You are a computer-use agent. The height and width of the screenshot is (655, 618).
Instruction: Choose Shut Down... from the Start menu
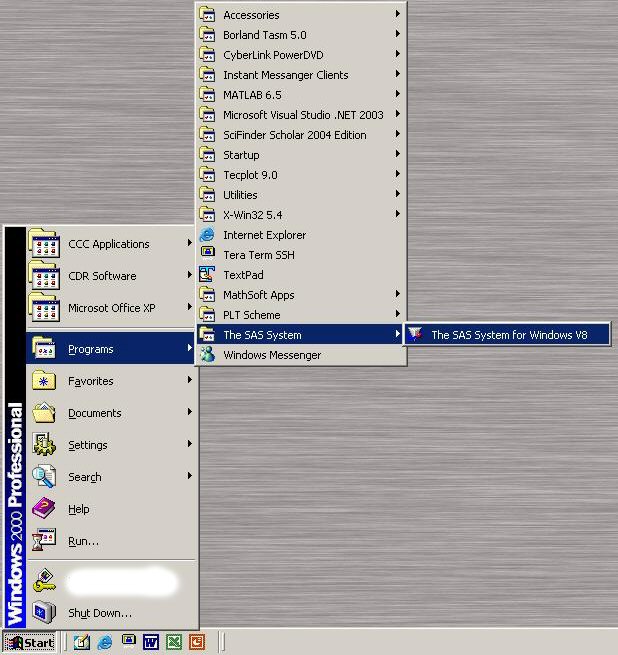(x=110, y=613)
